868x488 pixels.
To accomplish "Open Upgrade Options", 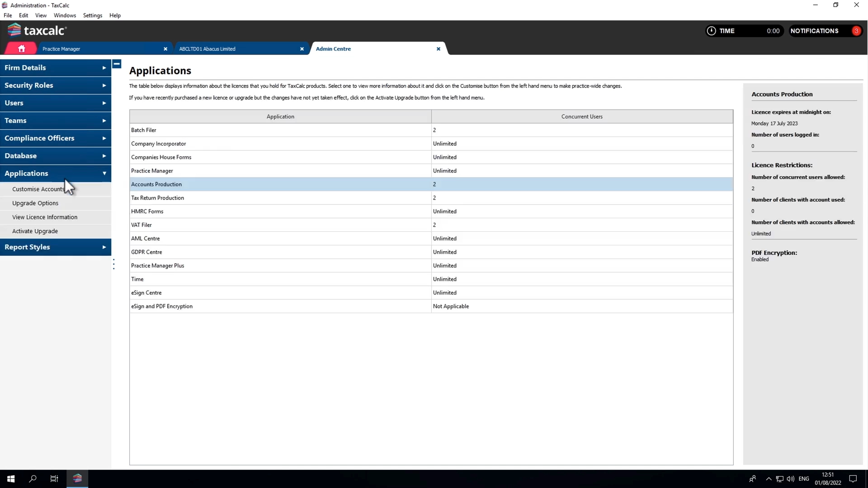I will 56,203.
